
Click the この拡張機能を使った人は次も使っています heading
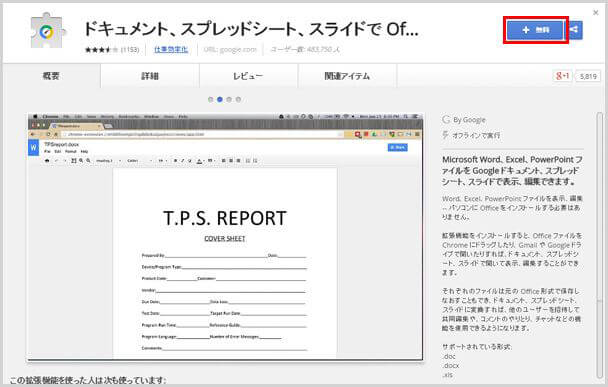point(88,380)
